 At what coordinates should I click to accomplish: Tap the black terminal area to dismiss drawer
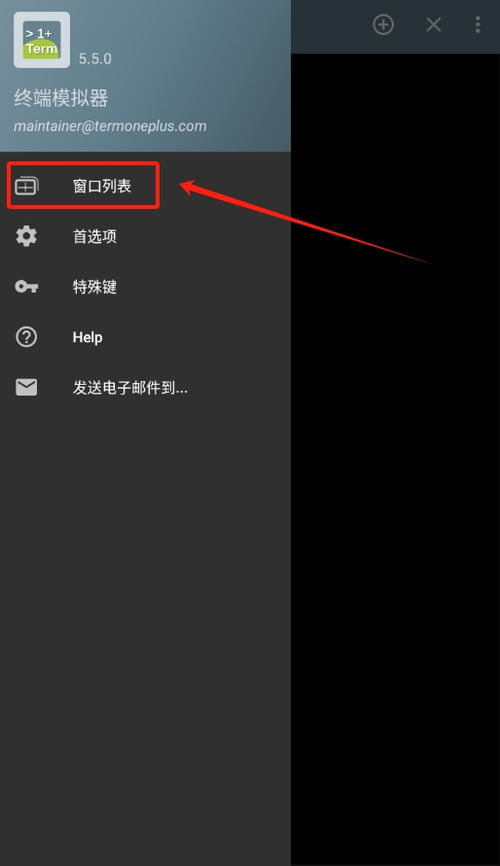tap(396, 460)
